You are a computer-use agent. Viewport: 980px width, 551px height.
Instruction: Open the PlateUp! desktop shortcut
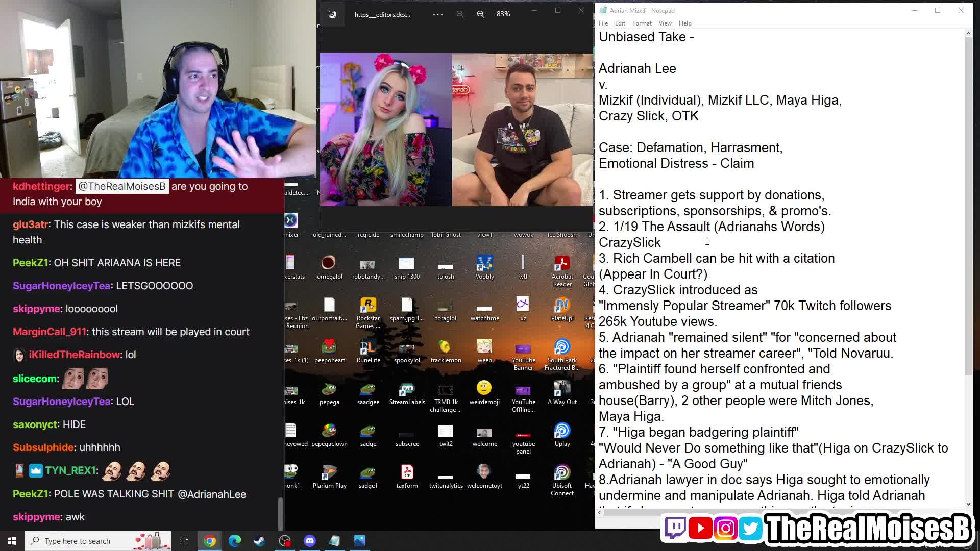click(562, 306)
